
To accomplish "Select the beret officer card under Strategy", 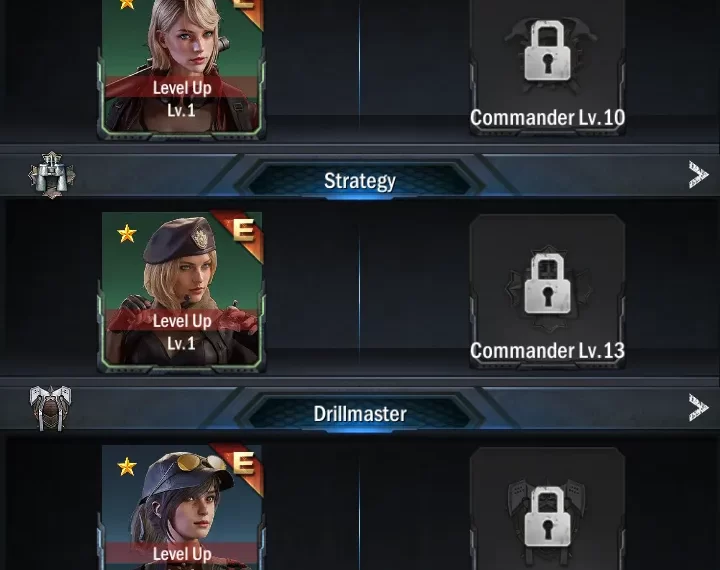I will pos(182,291).
